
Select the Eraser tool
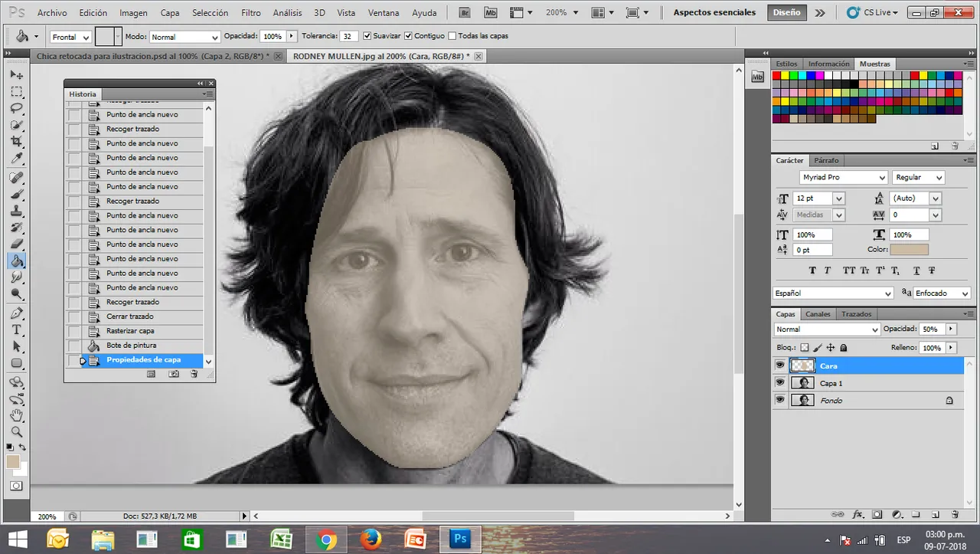17,244
